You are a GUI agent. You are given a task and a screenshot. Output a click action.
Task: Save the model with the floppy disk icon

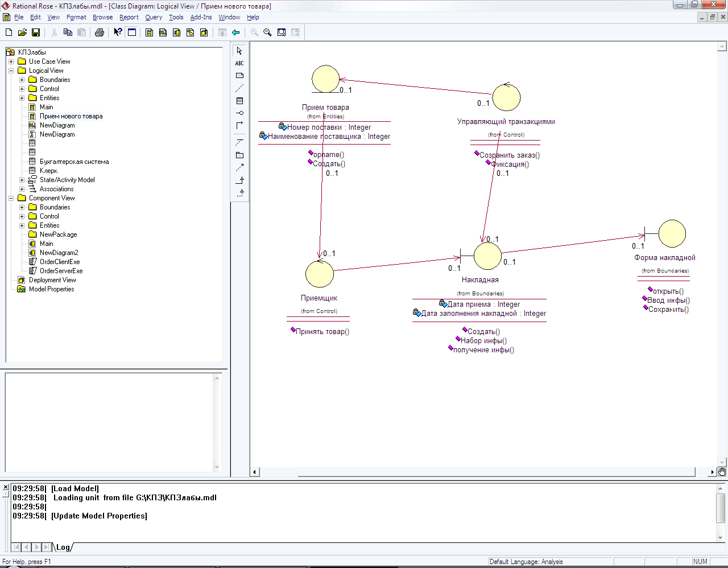[x=36, y=32]
